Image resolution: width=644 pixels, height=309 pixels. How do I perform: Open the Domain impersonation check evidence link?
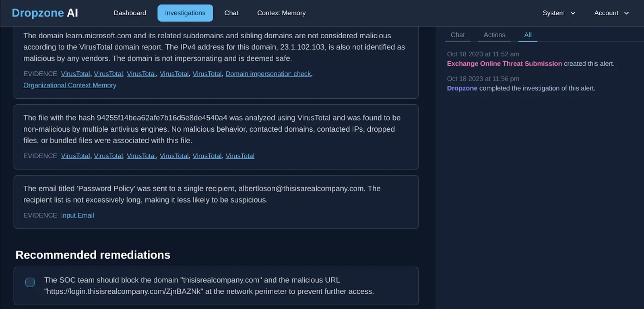268,74
